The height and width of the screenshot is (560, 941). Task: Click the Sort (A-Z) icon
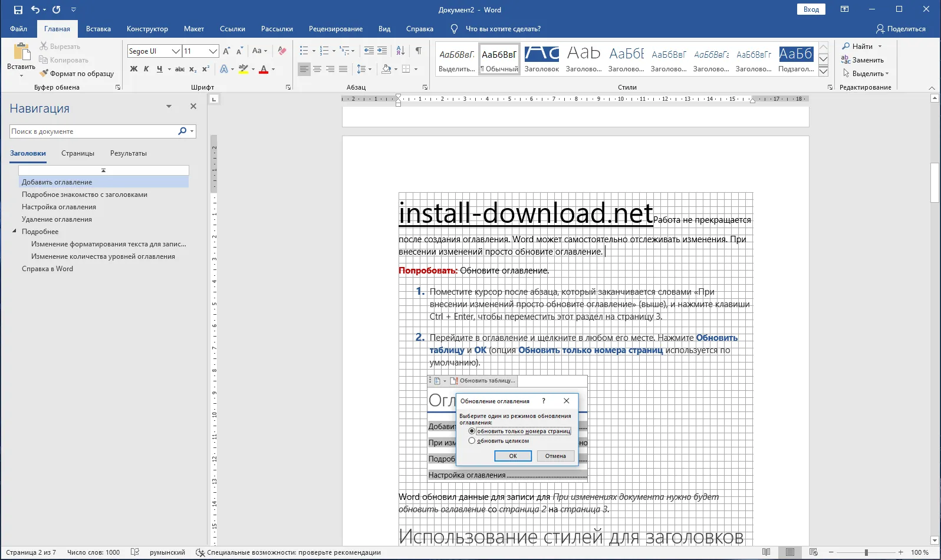tap(400, 51)
